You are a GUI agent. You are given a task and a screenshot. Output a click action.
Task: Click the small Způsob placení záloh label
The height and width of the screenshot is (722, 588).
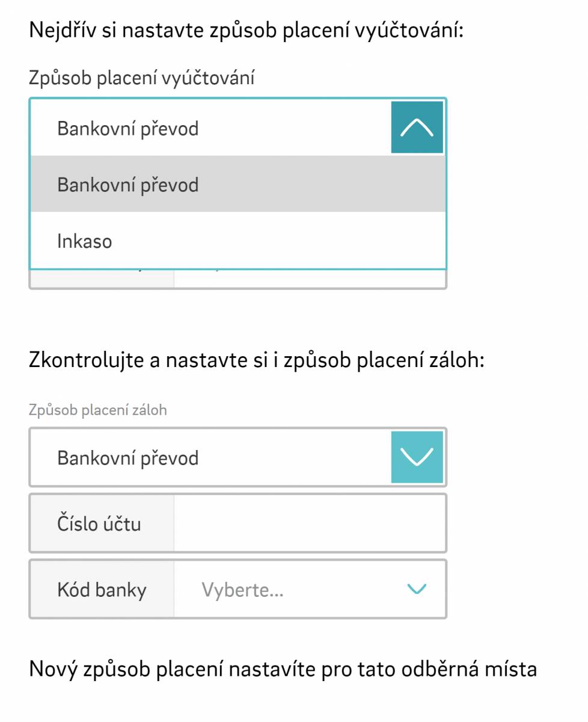point(98,410)
